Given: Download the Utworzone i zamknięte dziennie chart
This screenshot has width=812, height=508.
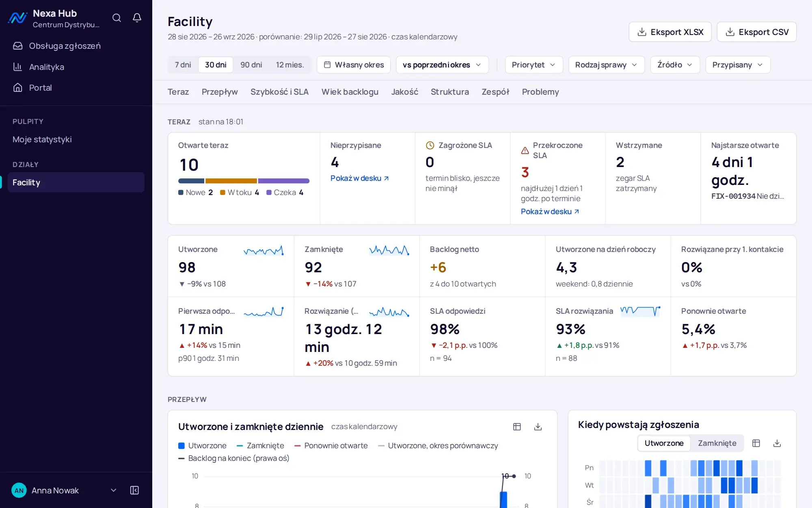Looking at the screenshot, I should [x=538, y=427].
